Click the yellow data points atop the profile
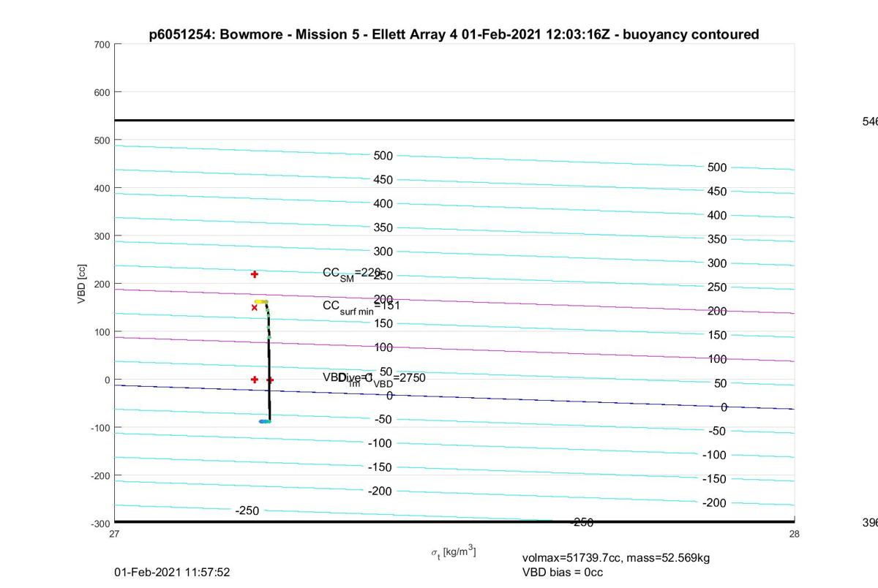Image resolution: width=878 pixels, height=588 pixels. 260,301
